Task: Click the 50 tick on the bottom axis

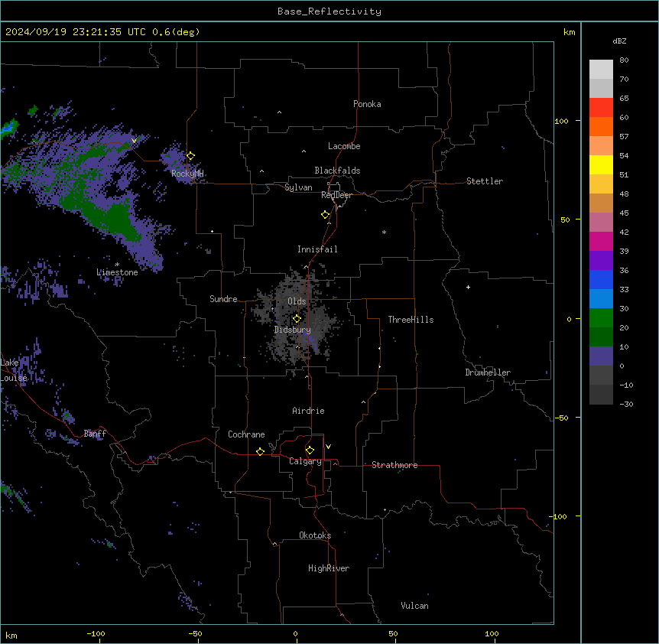Action: [393, 633]
